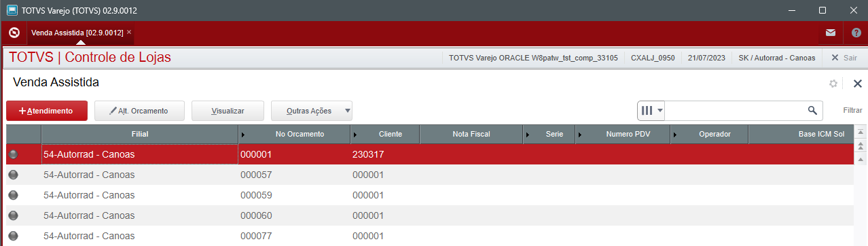Click TOTVS Varejo ORACLE environment label

point(533,58)
